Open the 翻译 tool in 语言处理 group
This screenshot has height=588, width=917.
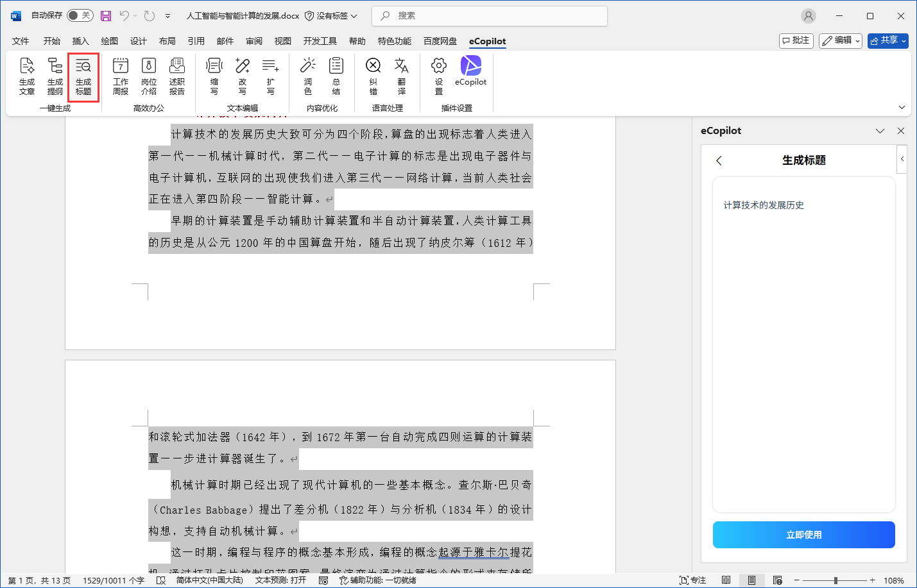tap(401, 77)
